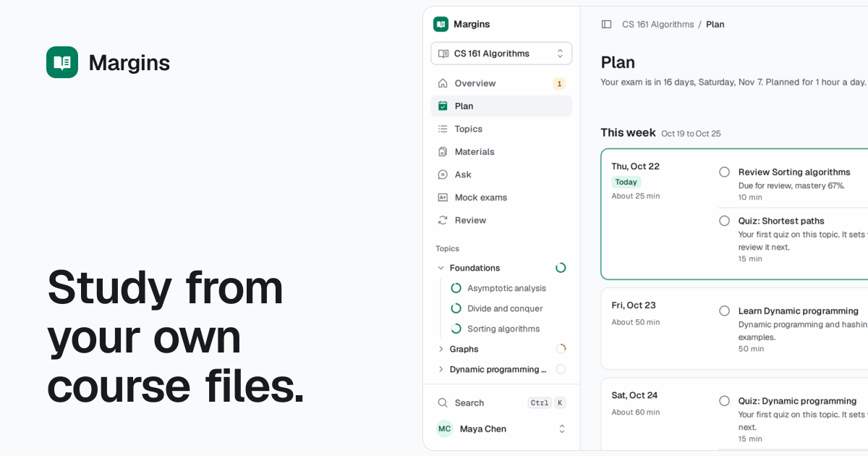Open Mock exams in the sidebar
The image size is (868, 456).
tap(501, 197)
